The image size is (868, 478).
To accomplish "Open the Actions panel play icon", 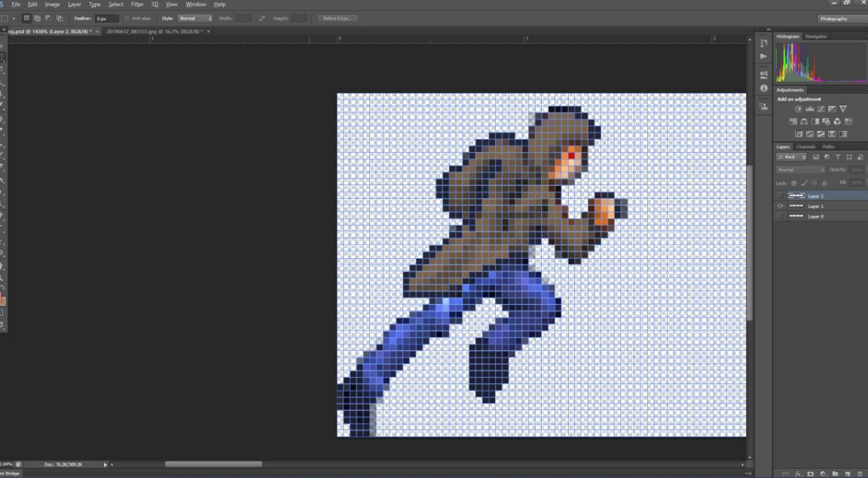I will [x=764, y=56].
